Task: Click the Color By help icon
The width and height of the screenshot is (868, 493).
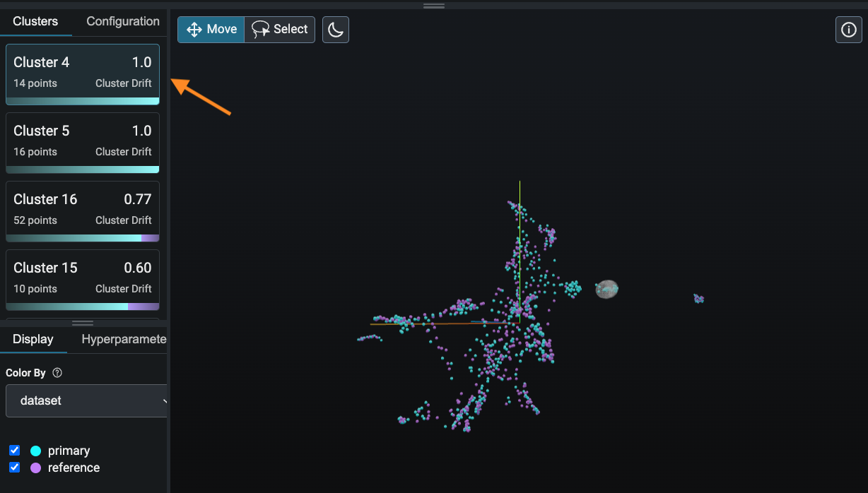Action: (x=57, y=373)
